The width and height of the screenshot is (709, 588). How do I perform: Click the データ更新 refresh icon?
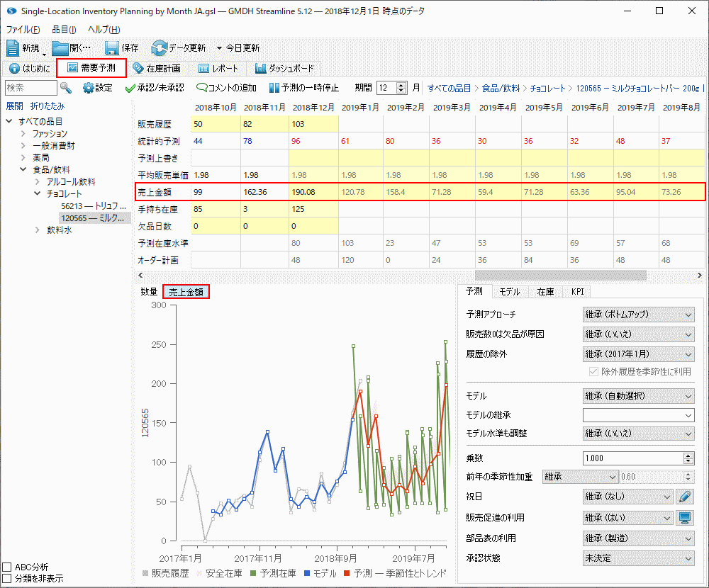click(159, 48)
